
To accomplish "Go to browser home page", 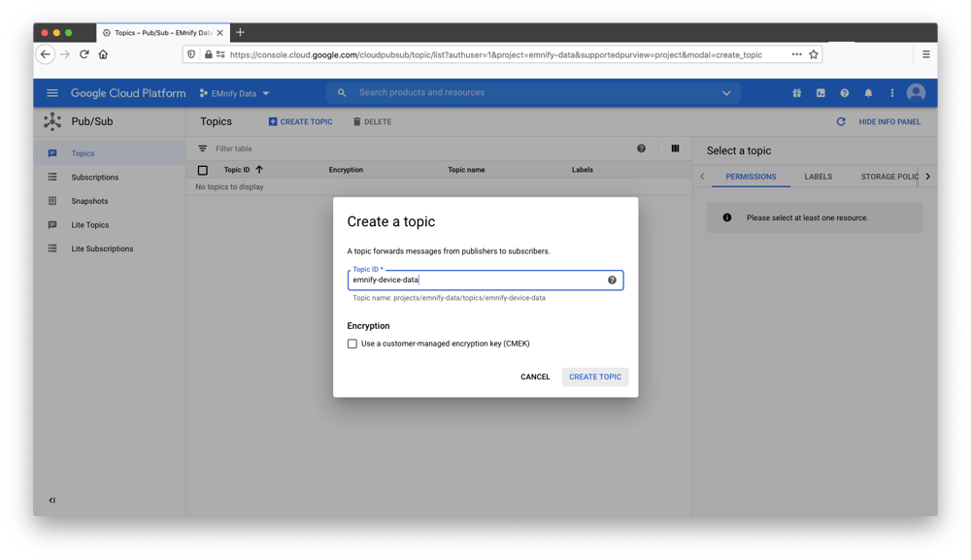I will click(104, 54).
